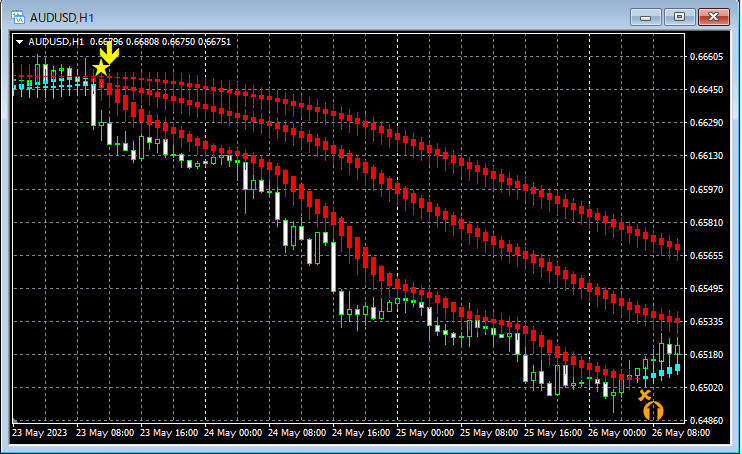Click the AUDUSD,H1 chart window icon
This screenshot has width=742, height=454.
[x=18, y=18]
